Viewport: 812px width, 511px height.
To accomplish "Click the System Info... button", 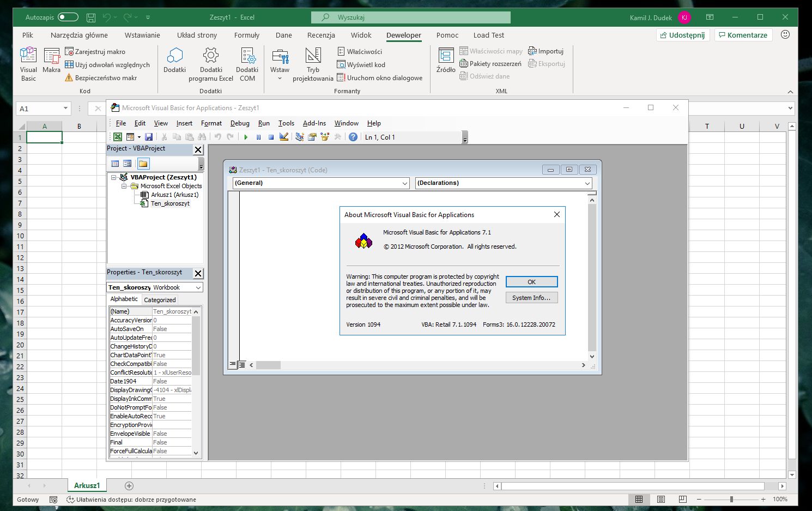I will coord(531,298).
